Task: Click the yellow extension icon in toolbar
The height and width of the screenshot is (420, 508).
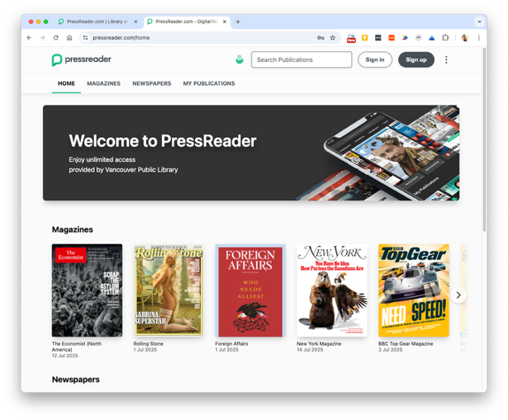Action: [x=365, y=38]
